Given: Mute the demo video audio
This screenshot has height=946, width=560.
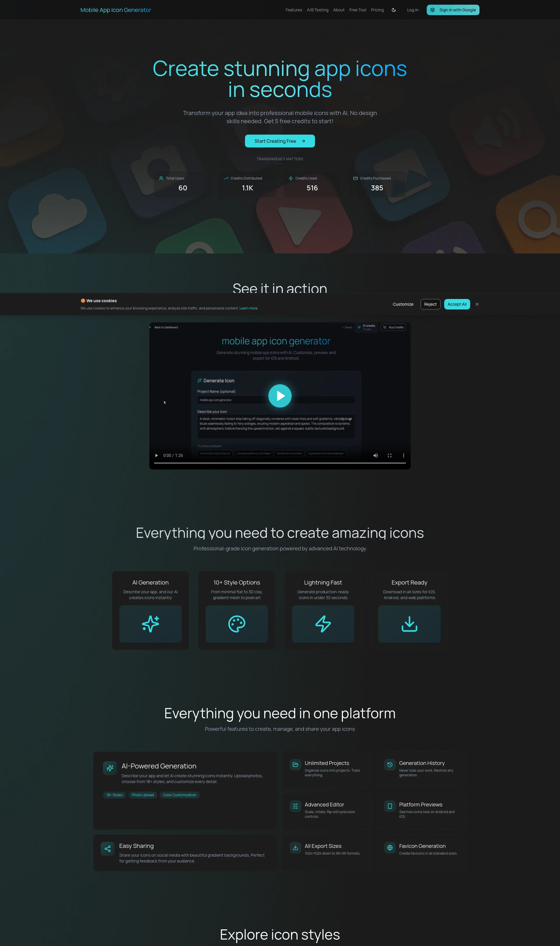Looking at the screenshot, I should coord(375,455).
